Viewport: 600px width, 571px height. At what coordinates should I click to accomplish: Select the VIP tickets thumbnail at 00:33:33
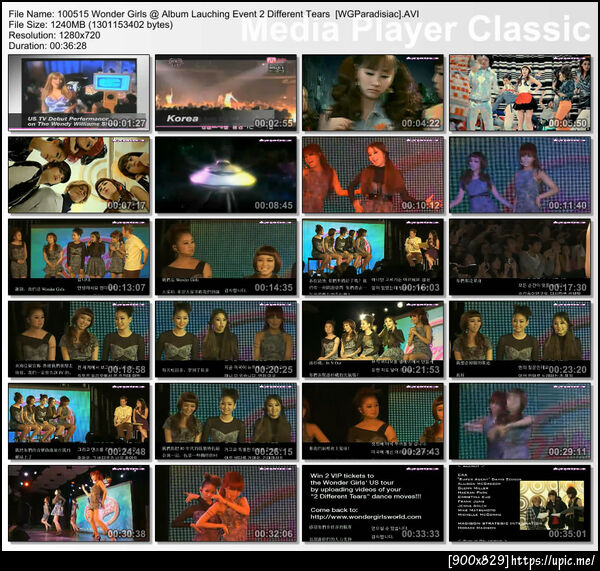pos(373,504)
